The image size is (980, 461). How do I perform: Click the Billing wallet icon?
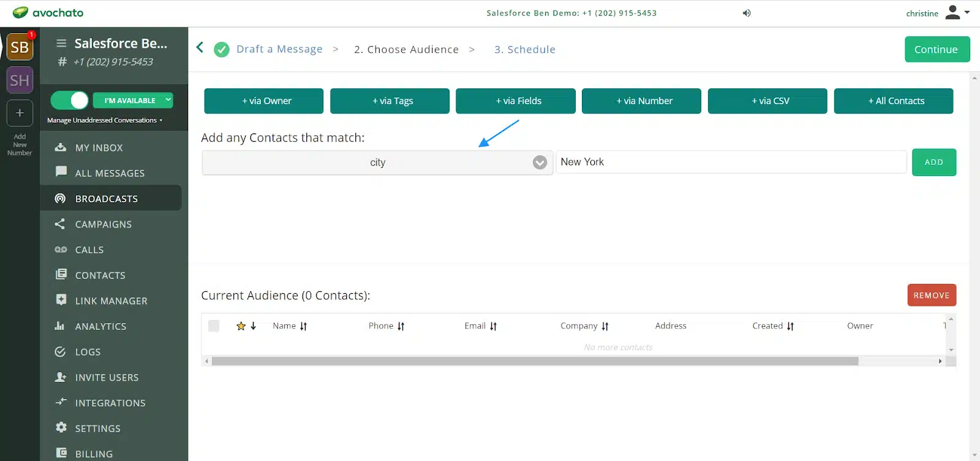click(61, 452)
